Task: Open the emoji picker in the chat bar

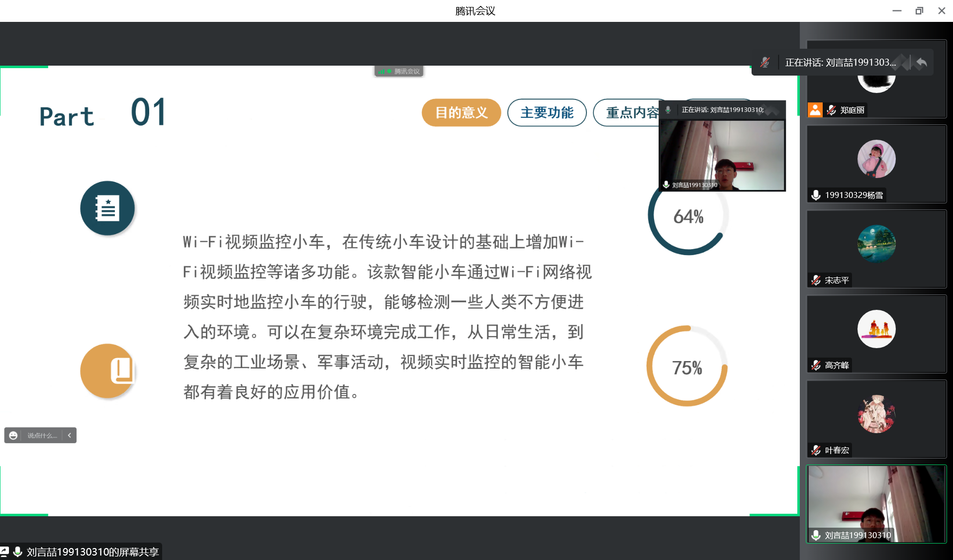Action: coord(13,436)
